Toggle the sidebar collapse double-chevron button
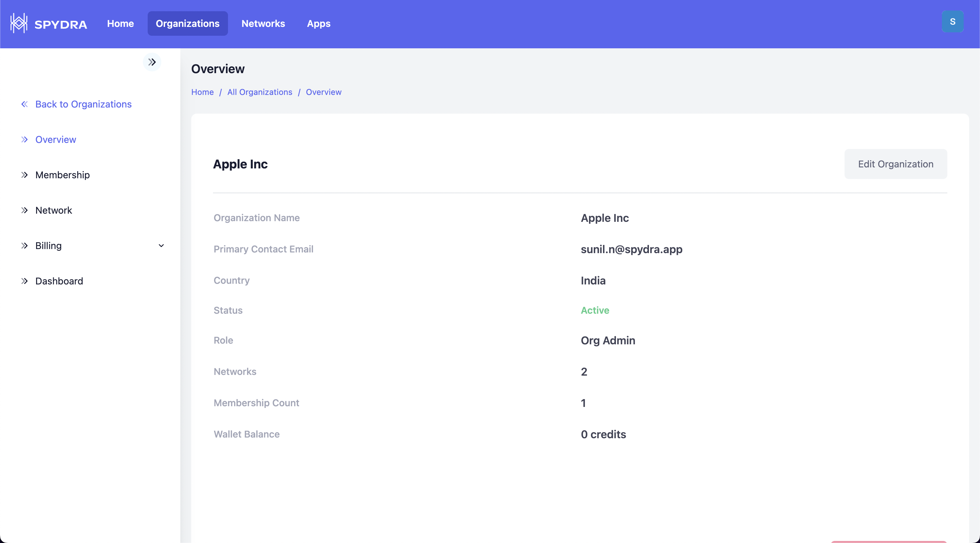The image size is (980, 543). [152, 62]
